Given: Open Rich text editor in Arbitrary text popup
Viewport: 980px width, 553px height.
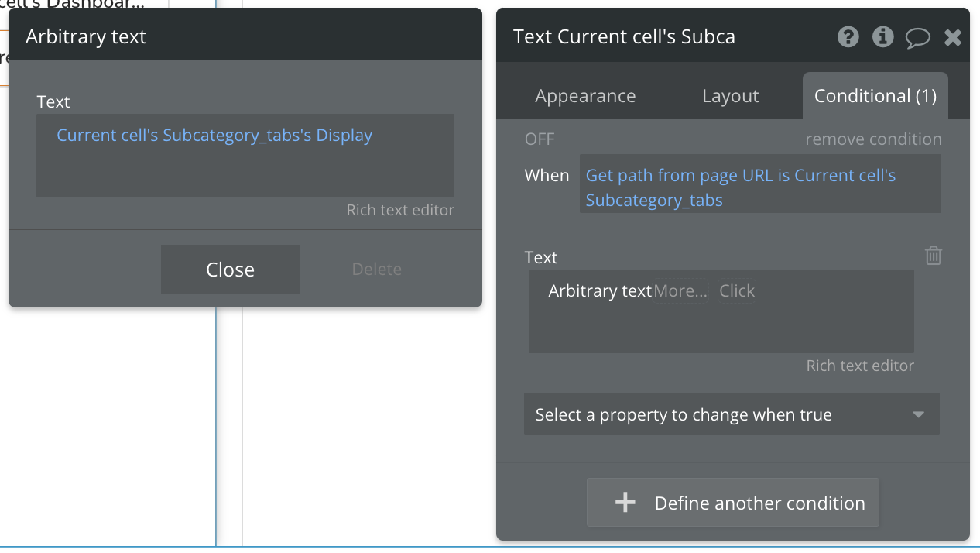Looking at the screenshot, I should pyautogui.click(x=400, y=210).
